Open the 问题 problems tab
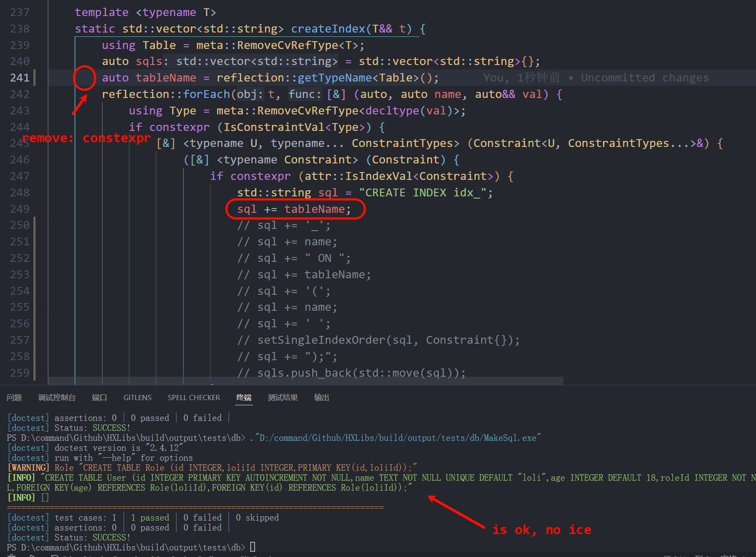 point(14,397)
